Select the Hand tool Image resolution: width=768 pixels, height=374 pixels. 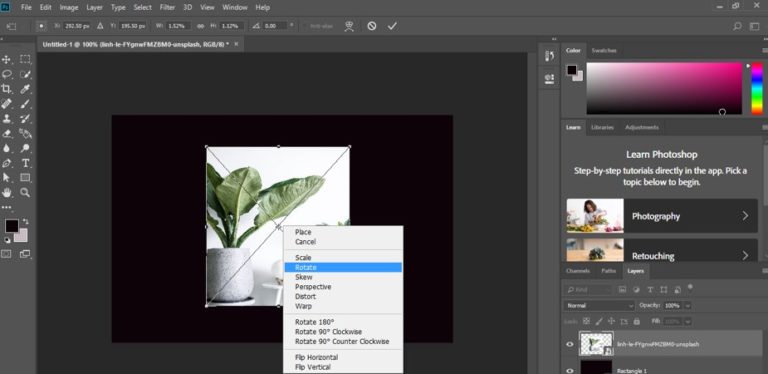pos(6,192)
